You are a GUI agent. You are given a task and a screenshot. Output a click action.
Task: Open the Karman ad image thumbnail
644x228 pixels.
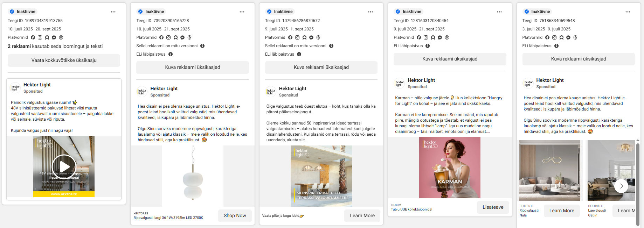[450, 168]
